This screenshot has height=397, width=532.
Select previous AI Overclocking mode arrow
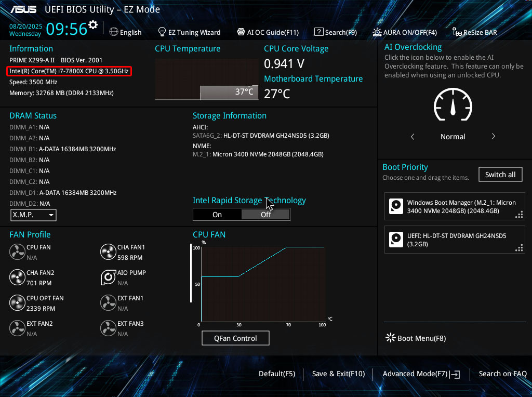413,137
